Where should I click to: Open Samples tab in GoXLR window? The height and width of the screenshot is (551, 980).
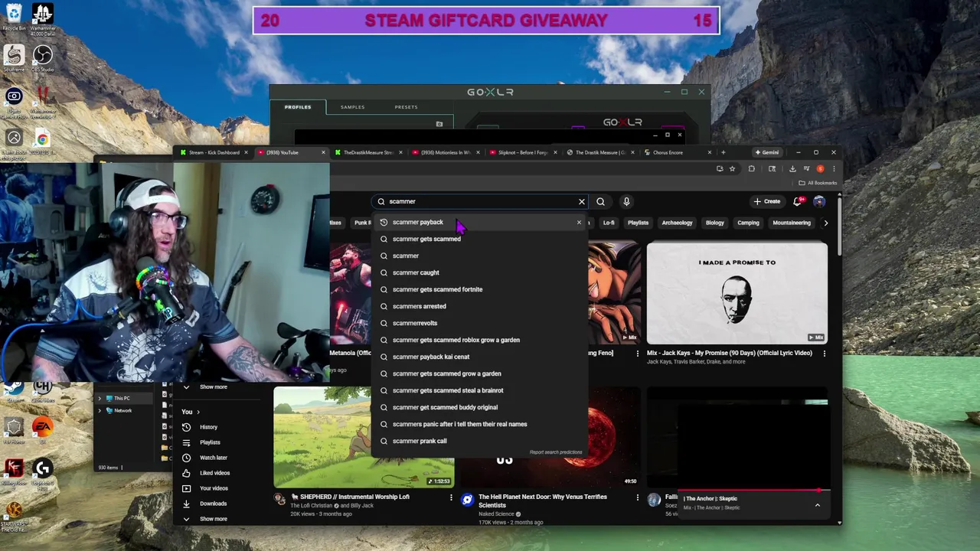click(x=352, y=107)
